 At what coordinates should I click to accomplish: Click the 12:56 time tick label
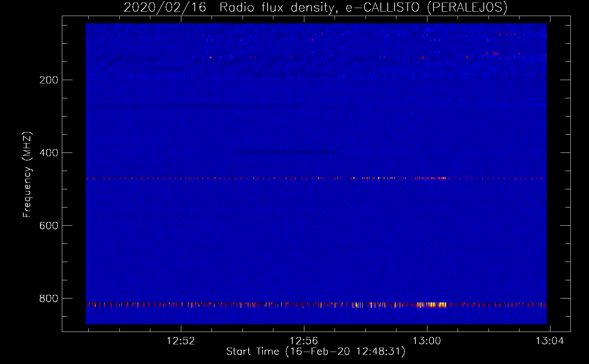tap(304, 341)
